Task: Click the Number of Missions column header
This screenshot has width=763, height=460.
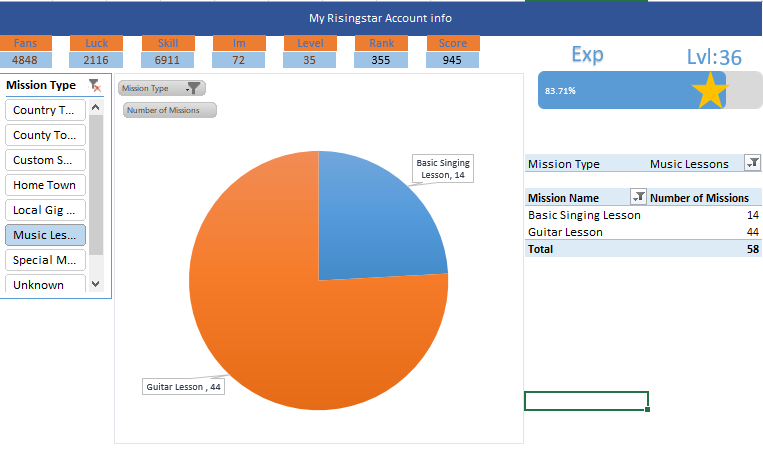Action: (699, 198)
